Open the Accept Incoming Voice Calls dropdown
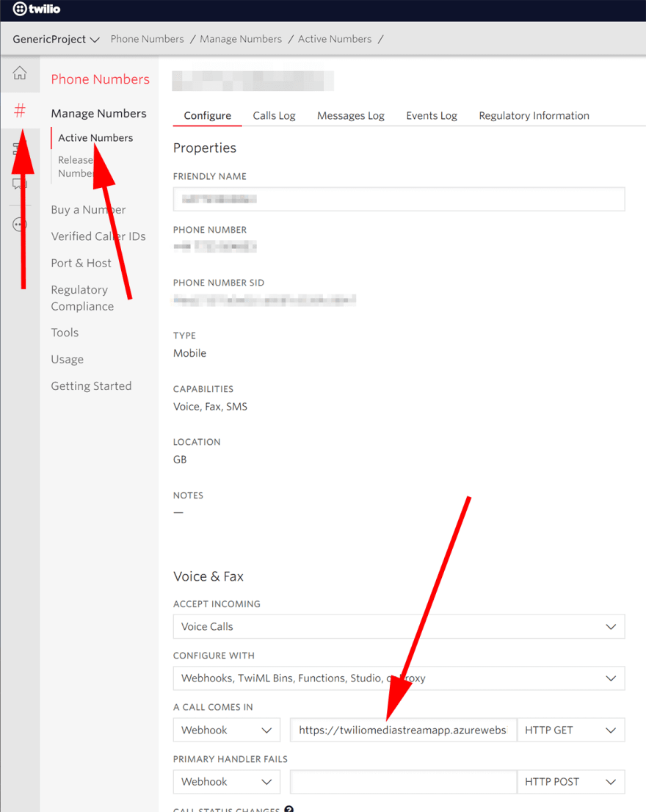646x812 pixels. [399, 626]
